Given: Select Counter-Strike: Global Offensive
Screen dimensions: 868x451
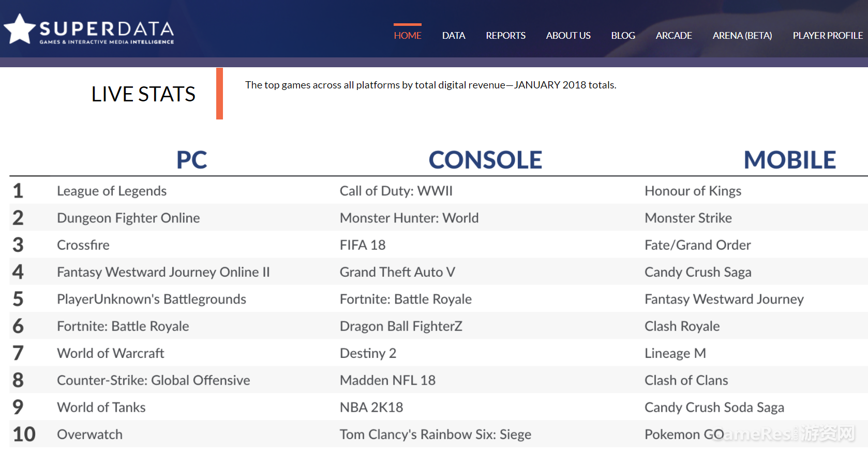Looking at the screenshot, I should point(154,380).
